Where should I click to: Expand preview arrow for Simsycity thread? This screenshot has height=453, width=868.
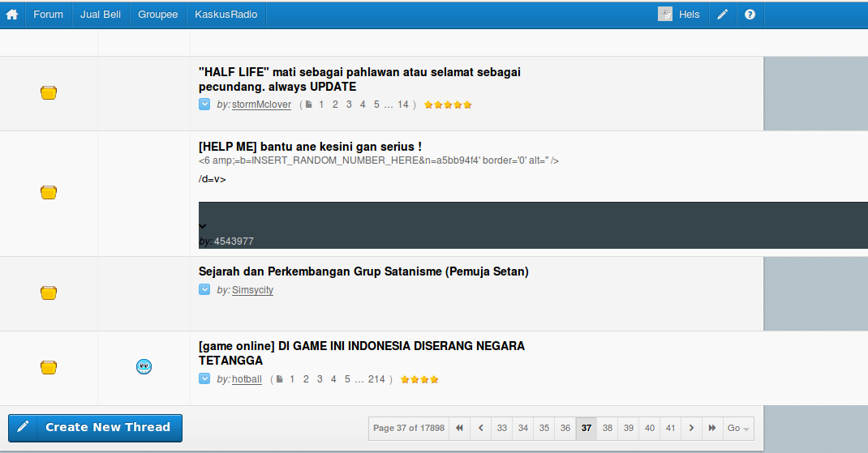tap(204, 290)
